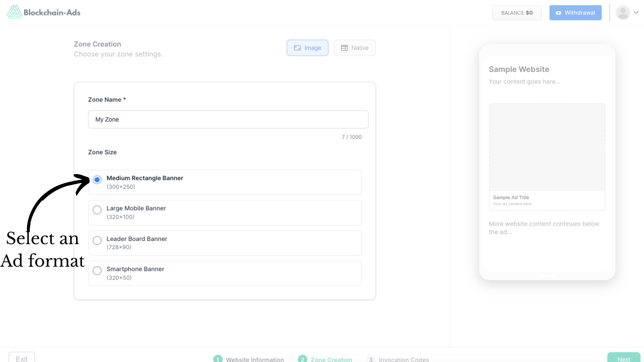Click the Sample Website preview heading
This screenshot has width=644, height=362.
tap(519, 69)
